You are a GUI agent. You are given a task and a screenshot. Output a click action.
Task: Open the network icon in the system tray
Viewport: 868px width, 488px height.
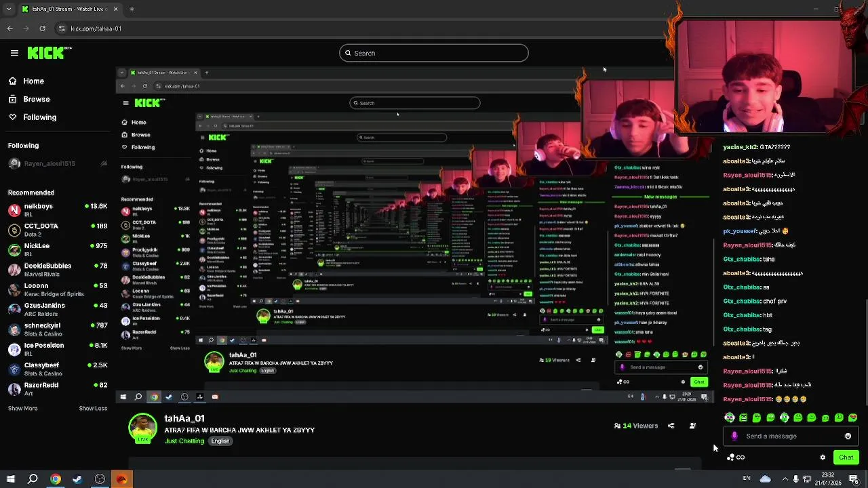pos(807,479)
